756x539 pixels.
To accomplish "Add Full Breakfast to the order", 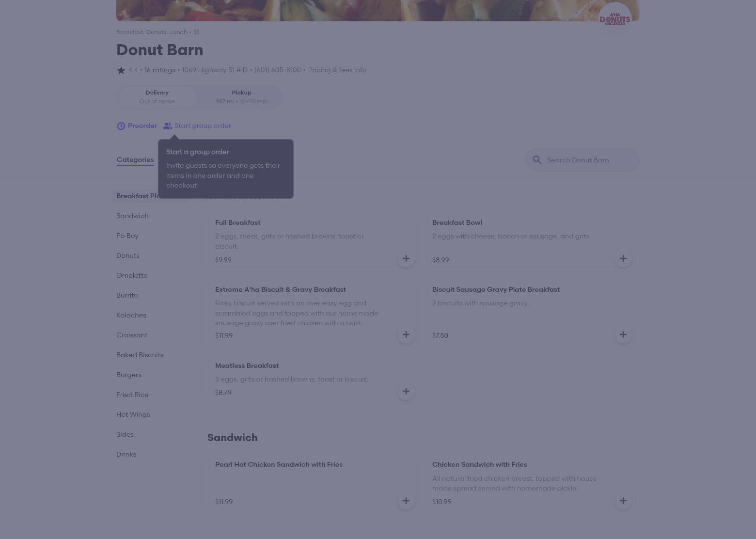I will pos(406,258).
